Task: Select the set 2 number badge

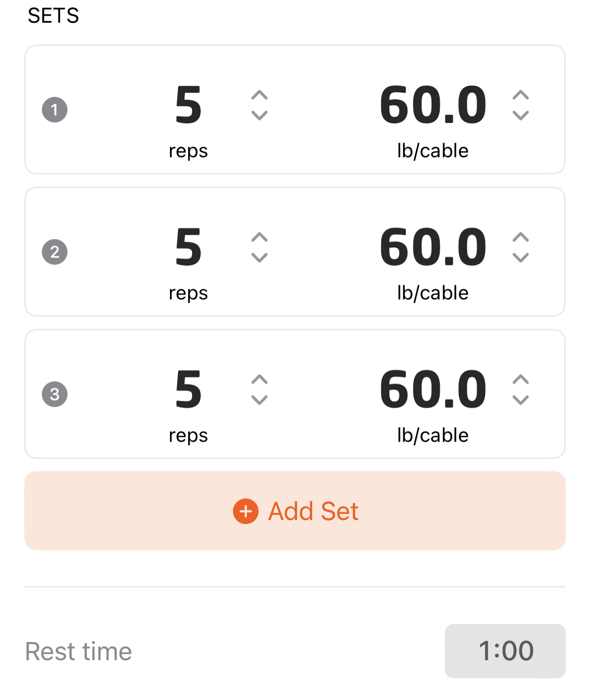Action: [54, 252]
